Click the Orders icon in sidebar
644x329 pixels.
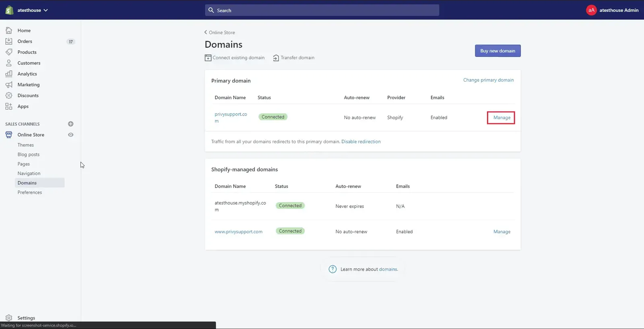point(9,41)
